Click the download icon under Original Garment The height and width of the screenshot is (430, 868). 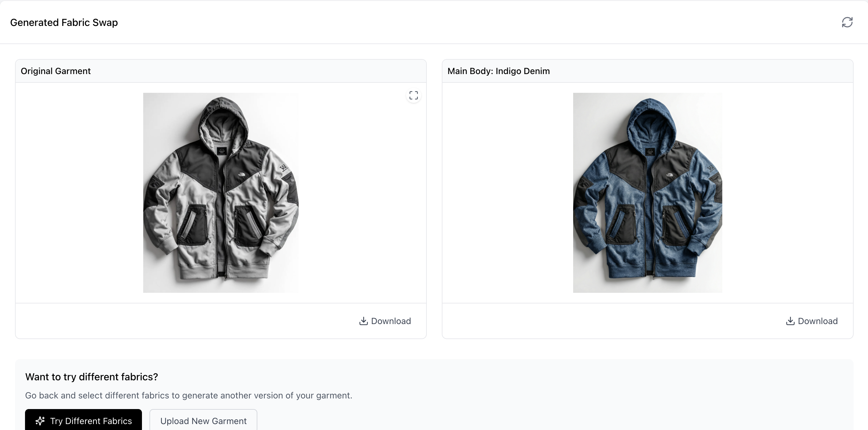pyautogui.click(x=363, y=321)
